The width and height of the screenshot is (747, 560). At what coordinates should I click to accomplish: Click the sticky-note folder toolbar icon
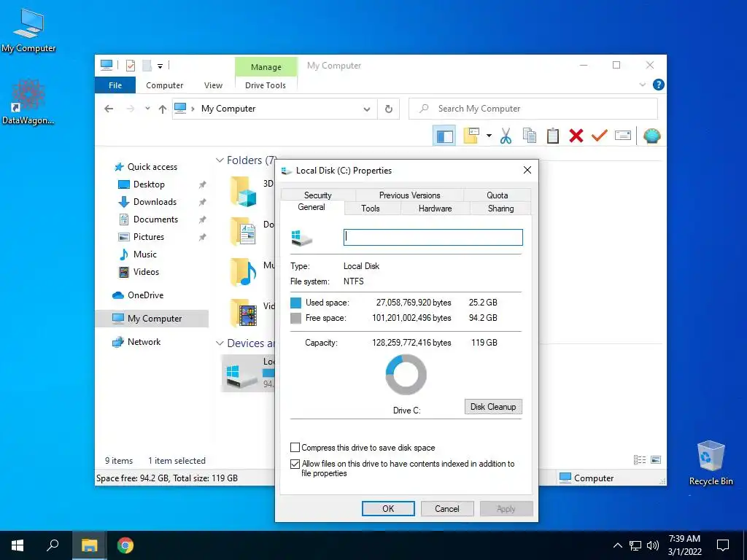pyautogui.click(x=471, y=136)
